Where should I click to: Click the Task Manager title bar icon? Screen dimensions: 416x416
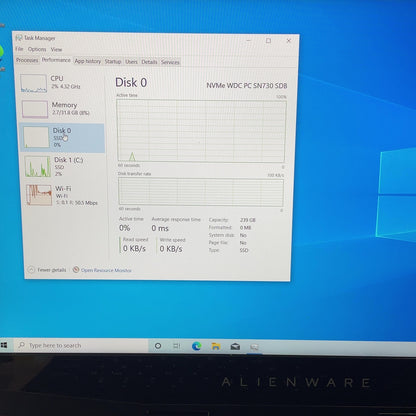coord(19,38)
